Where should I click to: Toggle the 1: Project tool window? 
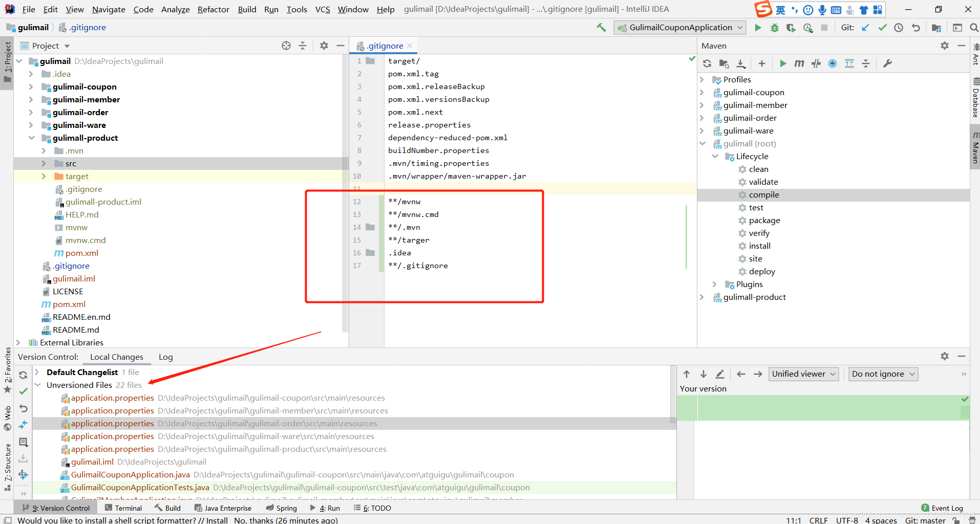tap(7, 62)
